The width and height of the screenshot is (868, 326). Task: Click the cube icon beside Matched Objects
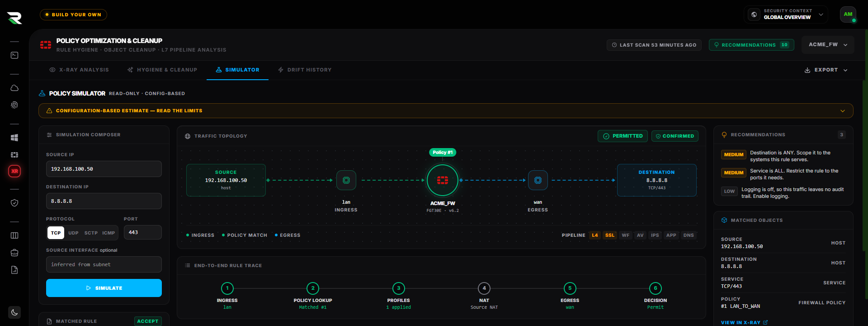pos(724,220)
